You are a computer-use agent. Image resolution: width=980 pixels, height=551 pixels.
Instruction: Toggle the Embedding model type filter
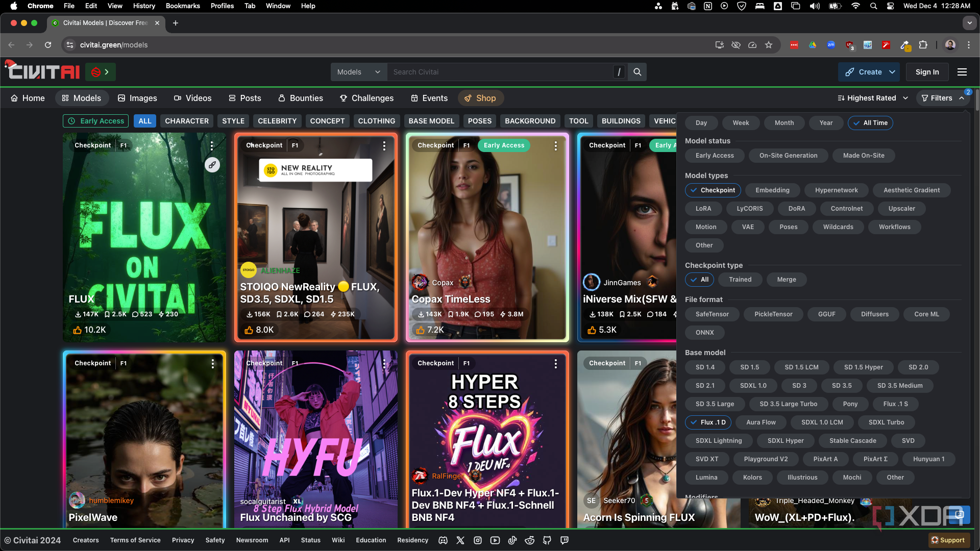[772, 190]
